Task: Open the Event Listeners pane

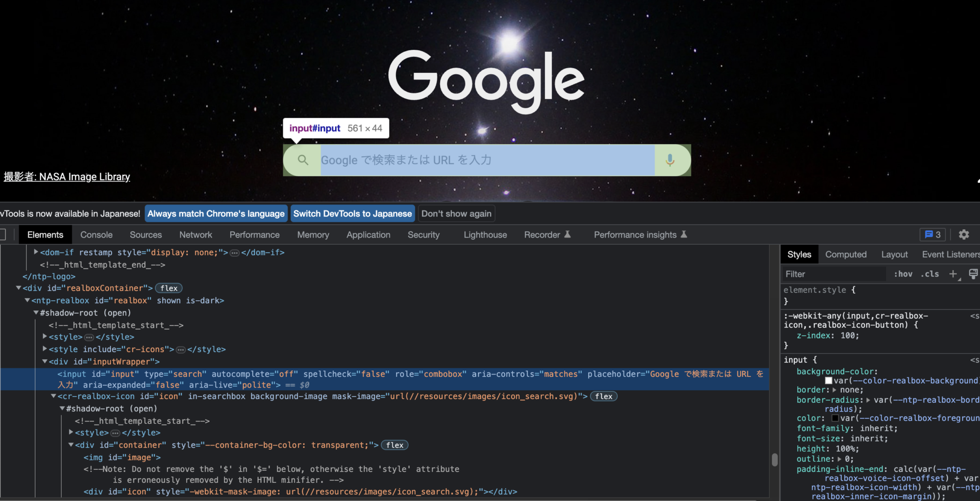Action: 950,254
